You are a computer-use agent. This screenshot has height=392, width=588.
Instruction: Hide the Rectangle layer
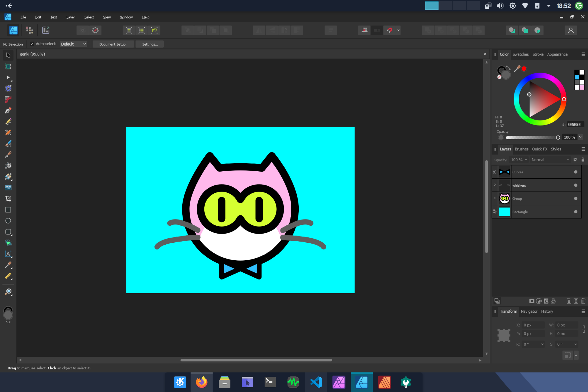pos(576,212)
